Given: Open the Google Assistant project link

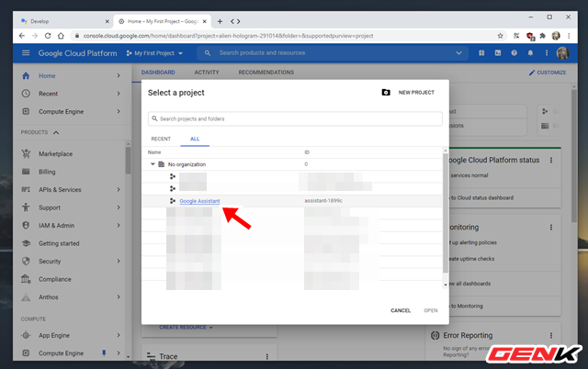Looking at the screenshot, I should (x=199, y=201).
